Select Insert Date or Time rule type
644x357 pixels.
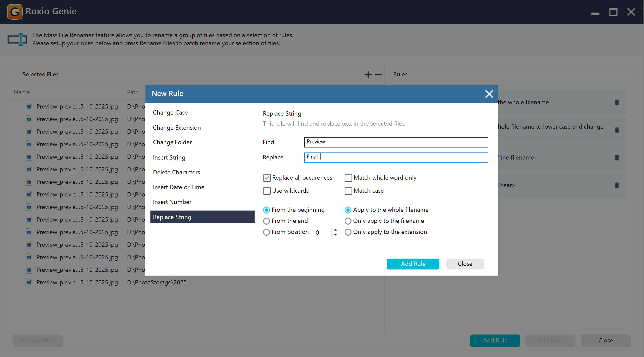tap(179, 187)
